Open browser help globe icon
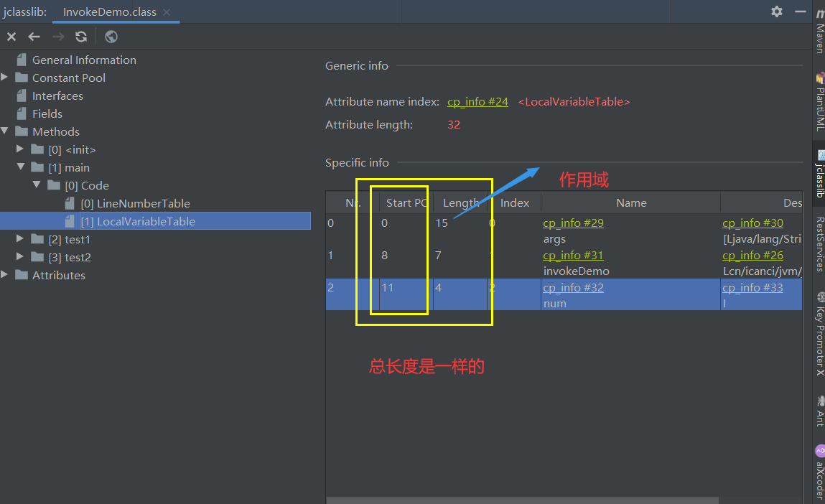This screenshot has width=825, height=504. coord(111,37)
